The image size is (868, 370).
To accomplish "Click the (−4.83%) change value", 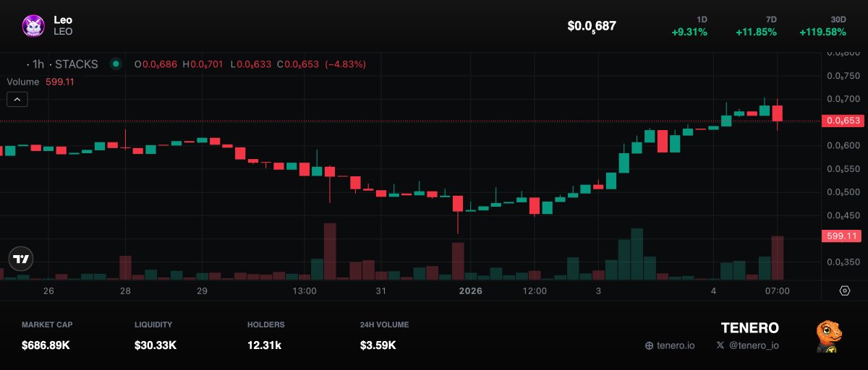I will 346,64.
